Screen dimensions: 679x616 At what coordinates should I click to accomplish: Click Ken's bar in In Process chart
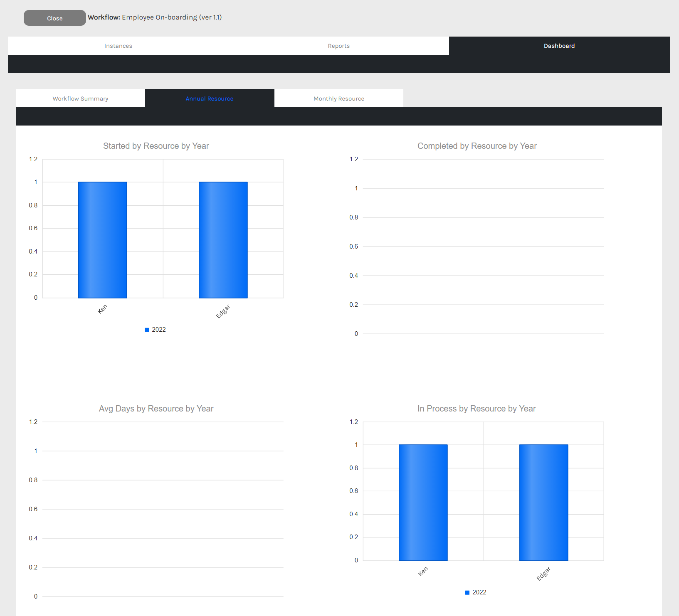coord(423,503)
